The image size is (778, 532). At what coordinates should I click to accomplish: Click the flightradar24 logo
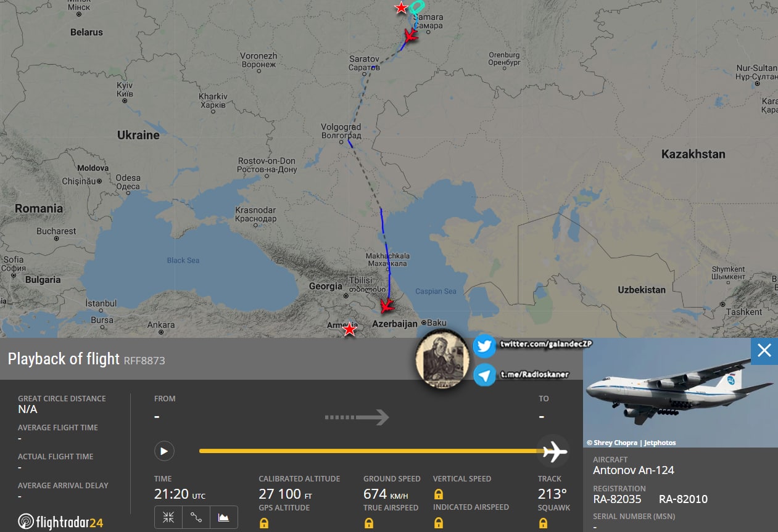coord(60,522)
